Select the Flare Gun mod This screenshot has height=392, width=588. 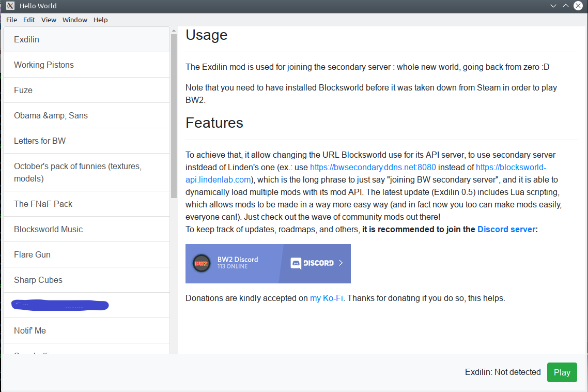[x=86, y=254]
